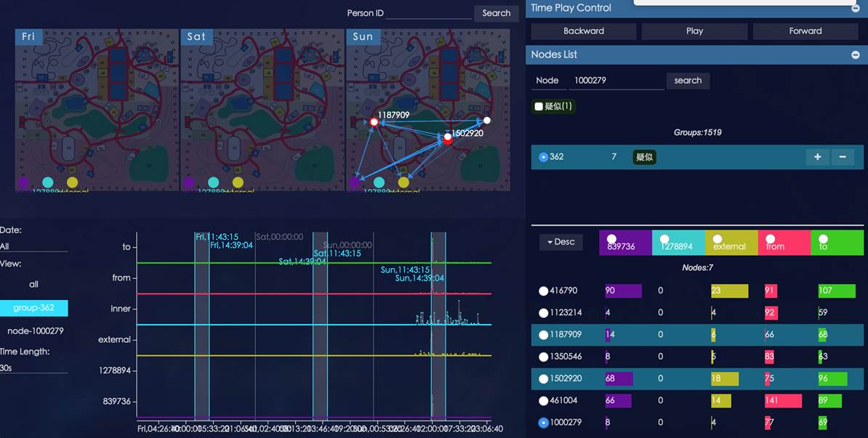Click the pink 'from' column color header
The width and height of the screenshot is (868, 438).
(x=784, y=243)
